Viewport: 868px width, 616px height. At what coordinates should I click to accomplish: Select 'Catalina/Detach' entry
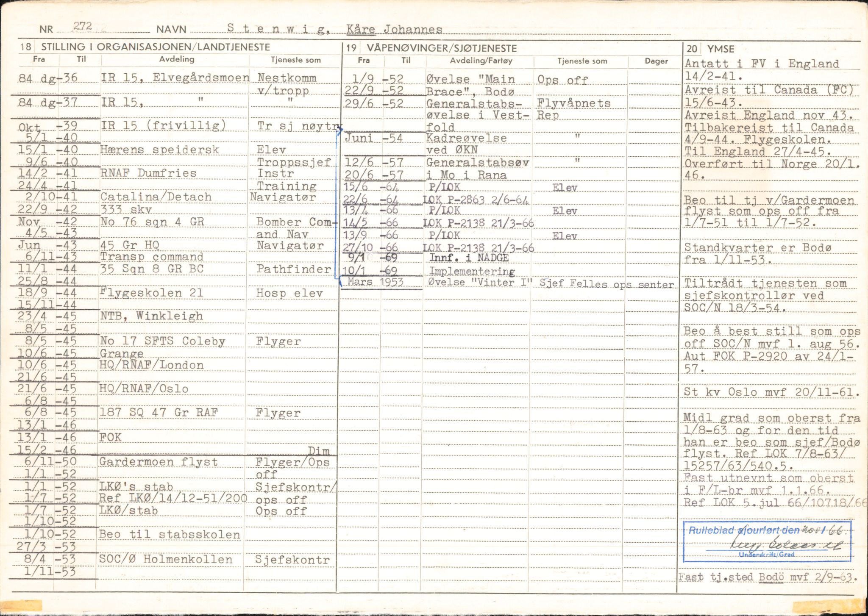coord(156,197)
